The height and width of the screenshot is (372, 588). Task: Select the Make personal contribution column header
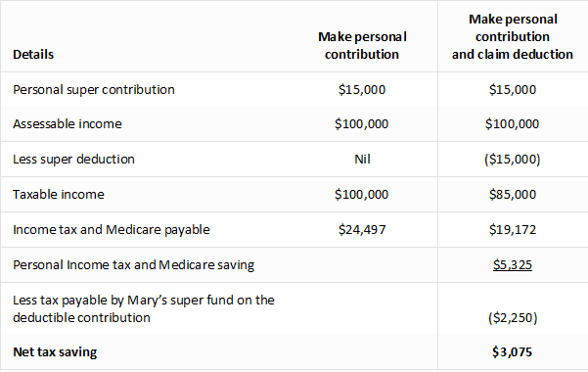[x=362, y=45]
